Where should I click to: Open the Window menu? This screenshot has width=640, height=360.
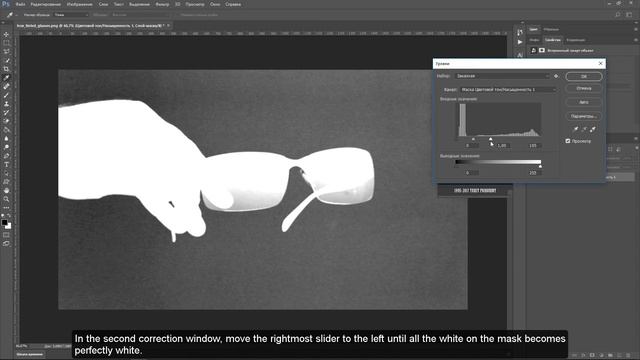(215, 4)
